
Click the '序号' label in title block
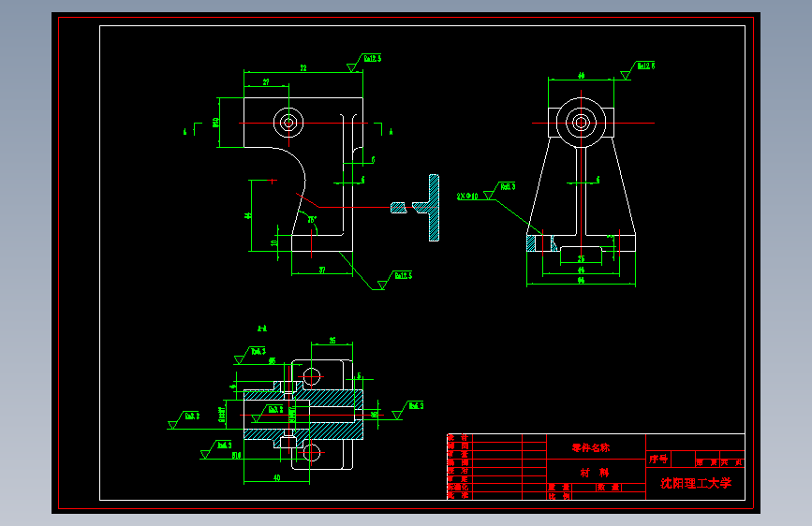pos(658,459)
